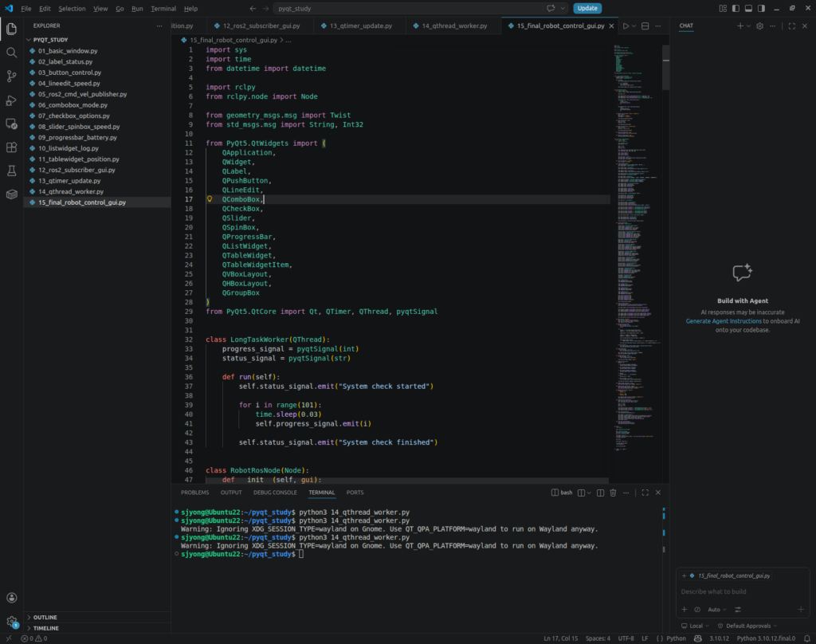
Task: Run Python file with play icon
Action: tap(626, 26)
